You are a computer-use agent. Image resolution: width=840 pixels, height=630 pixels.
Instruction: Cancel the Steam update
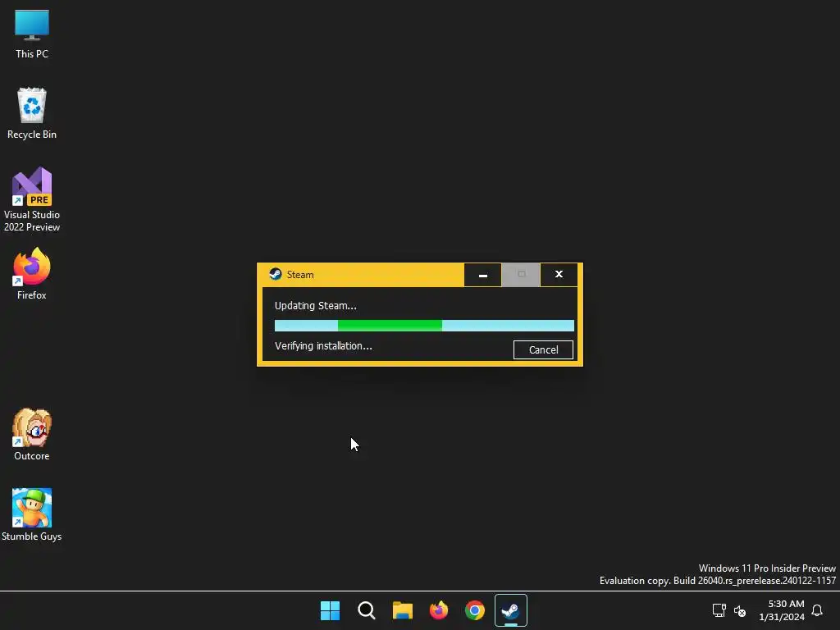point(543,349)
